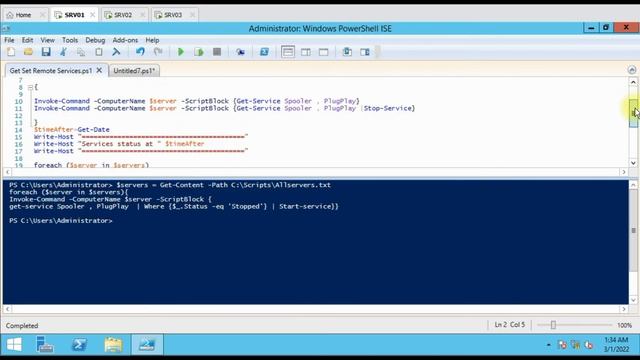
Task: Open the Debug menu
Action: pos(95,40)
